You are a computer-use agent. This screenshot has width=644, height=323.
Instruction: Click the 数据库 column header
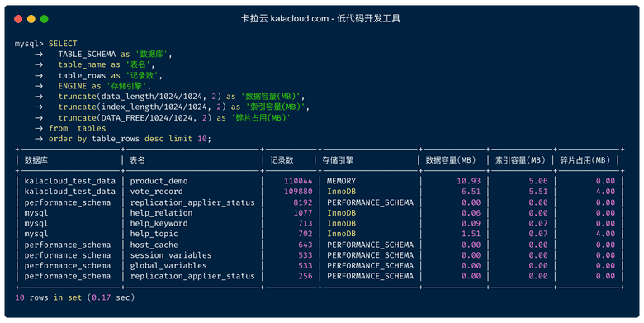(36, 160)
